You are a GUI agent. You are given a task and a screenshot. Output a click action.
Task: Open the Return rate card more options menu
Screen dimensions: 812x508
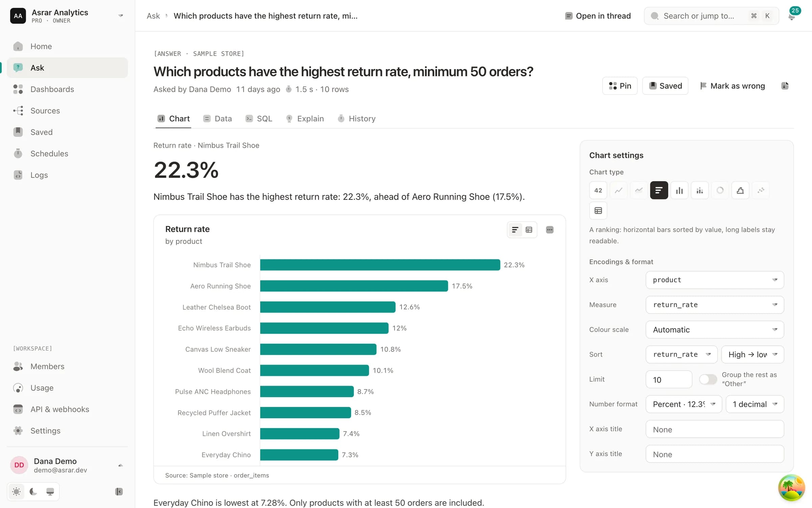click(x=549, y=230)
